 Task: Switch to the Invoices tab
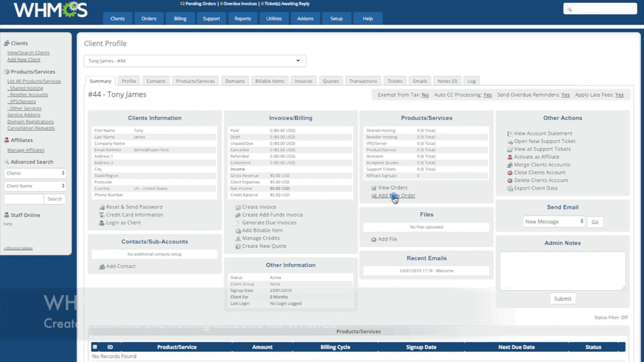pyautogui.click(x=303, y=81)
